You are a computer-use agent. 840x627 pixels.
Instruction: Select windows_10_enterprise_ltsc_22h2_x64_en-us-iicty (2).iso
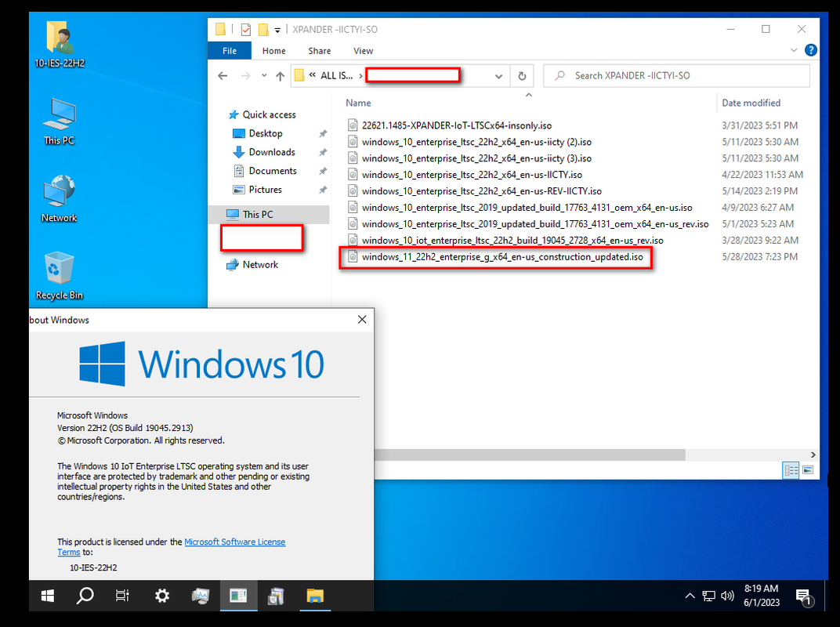(476, 142)
